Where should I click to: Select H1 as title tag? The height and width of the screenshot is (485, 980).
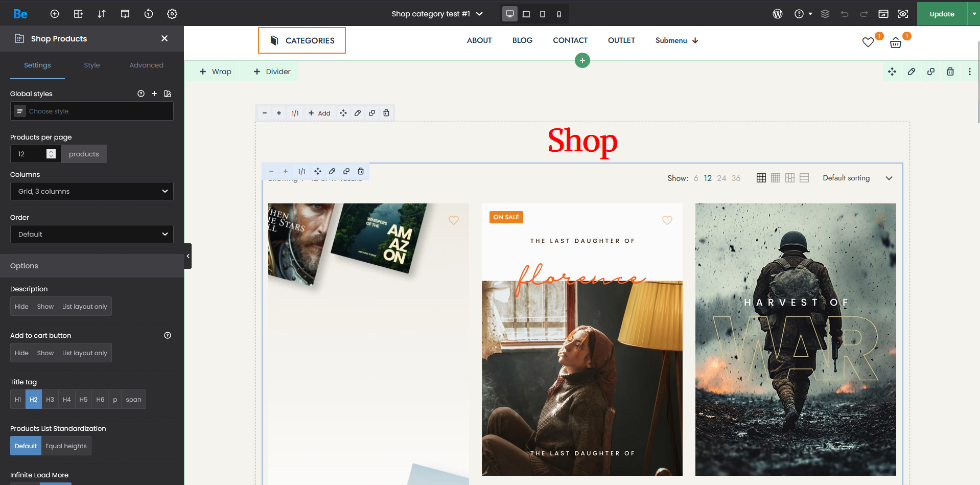point(18,400)
